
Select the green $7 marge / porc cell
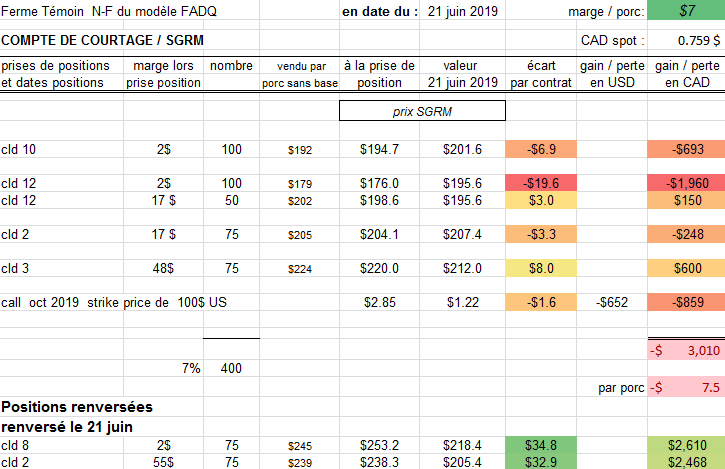tap(685, 11)
